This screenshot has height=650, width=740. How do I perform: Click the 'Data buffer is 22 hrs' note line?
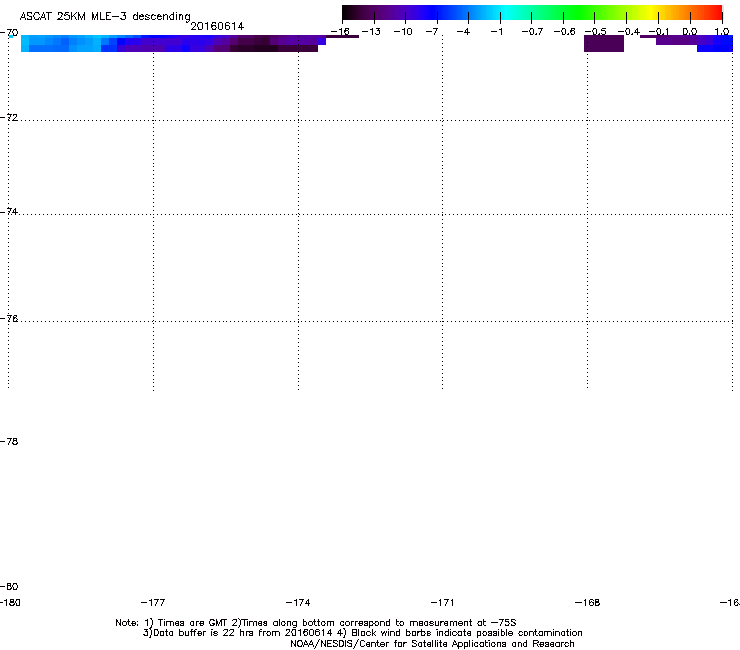(362, 633)
